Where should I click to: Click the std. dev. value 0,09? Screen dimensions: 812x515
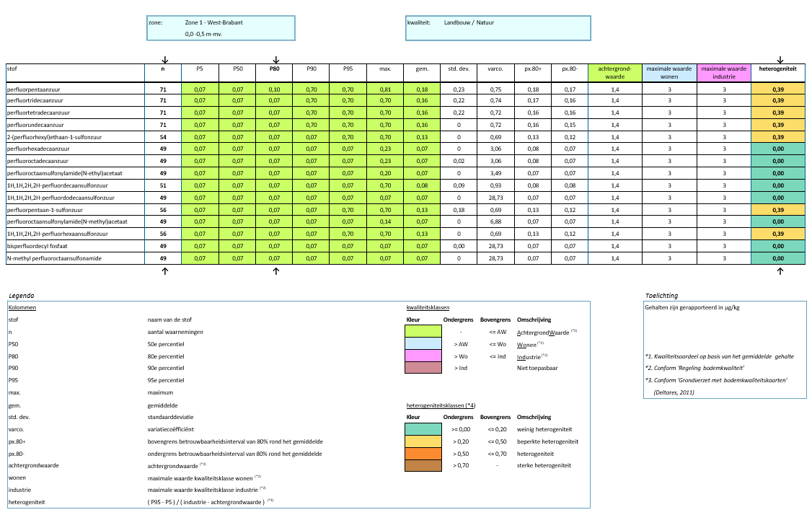pyautogui.click(x=459, y=185)
